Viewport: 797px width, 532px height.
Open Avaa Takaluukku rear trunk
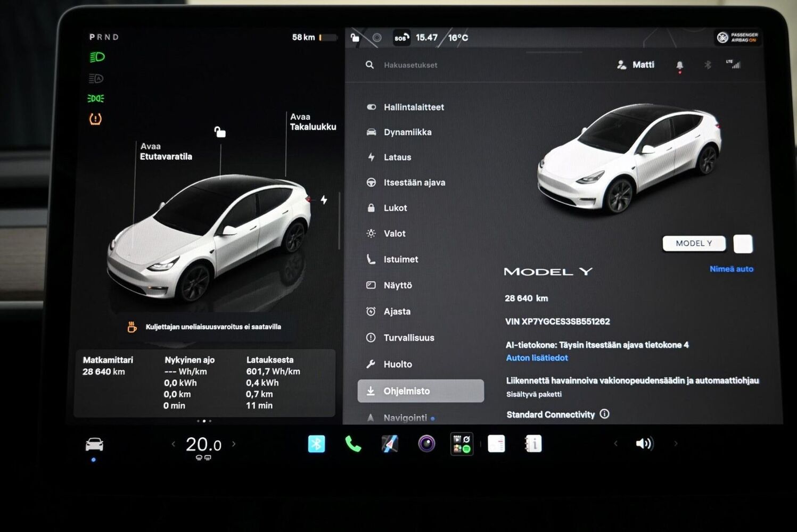click(x=313, y=122)
